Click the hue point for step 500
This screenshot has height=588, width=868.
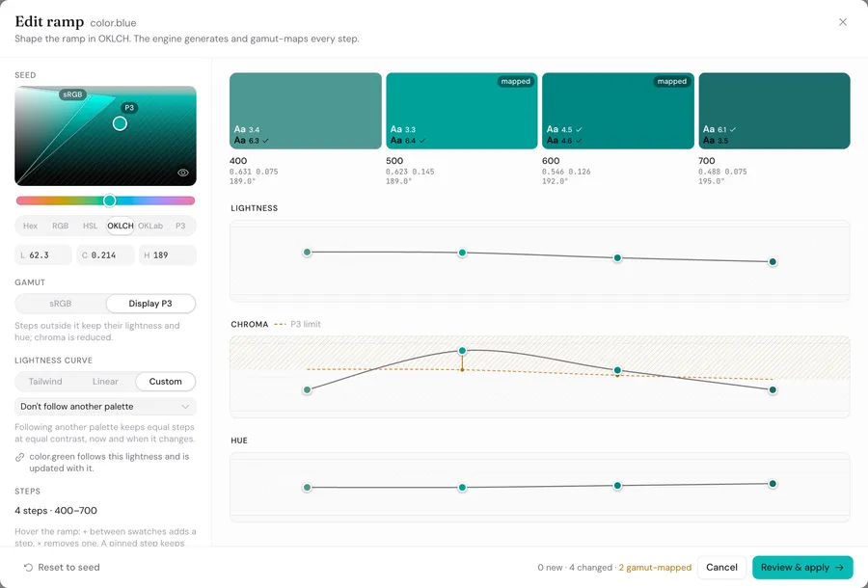click(x=462, y=488)
